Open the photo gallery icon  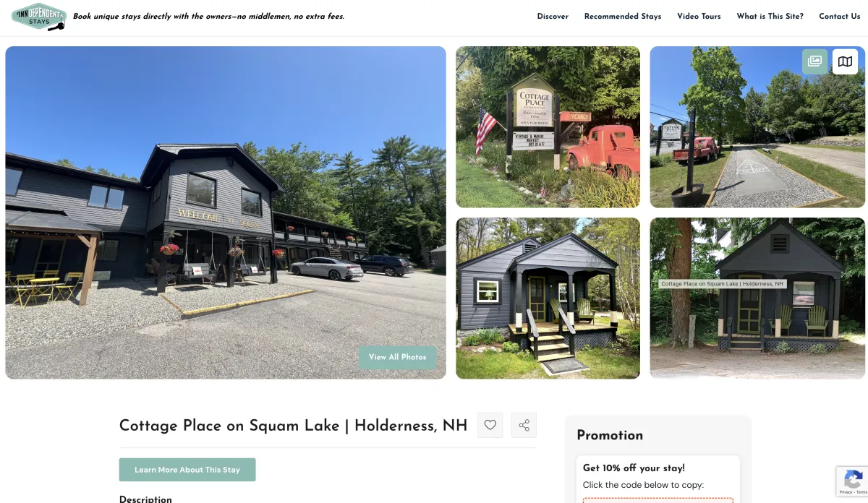[814, 61]
